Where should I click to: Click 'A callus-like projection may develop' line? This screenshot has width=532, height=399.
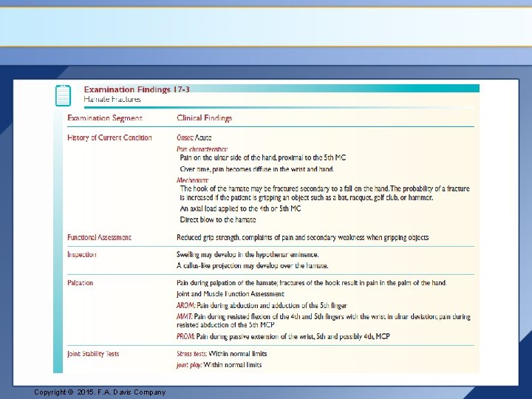253,266
